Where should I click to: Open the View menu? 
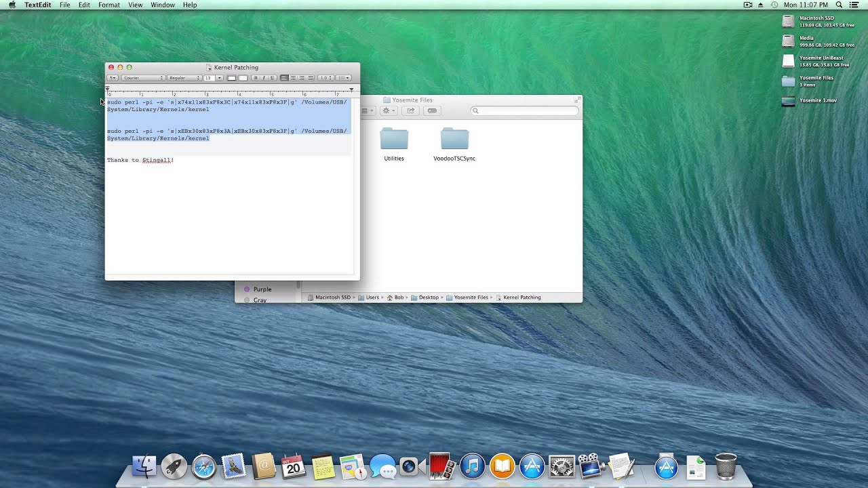pos(135,5)
